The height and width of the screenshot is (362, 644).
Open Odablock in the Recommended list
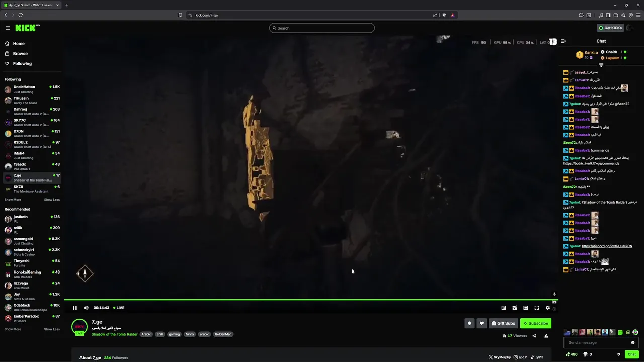click(x=32, y=307)
